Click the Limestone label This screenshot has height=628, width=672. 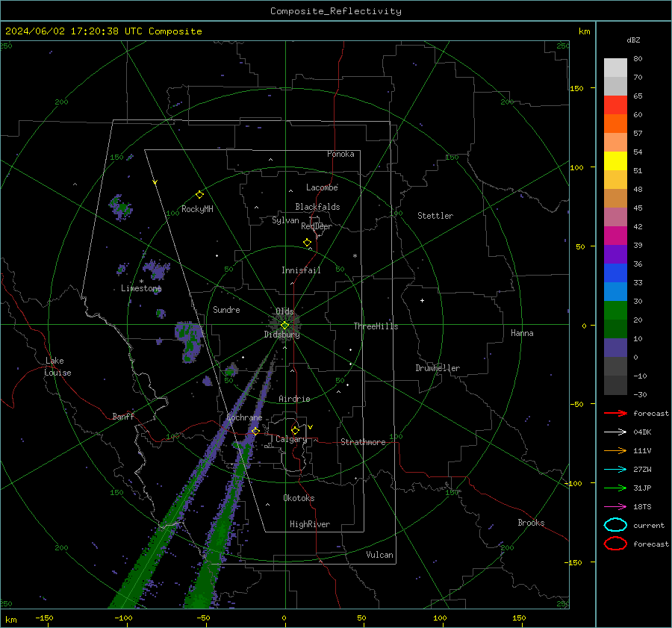141,288
